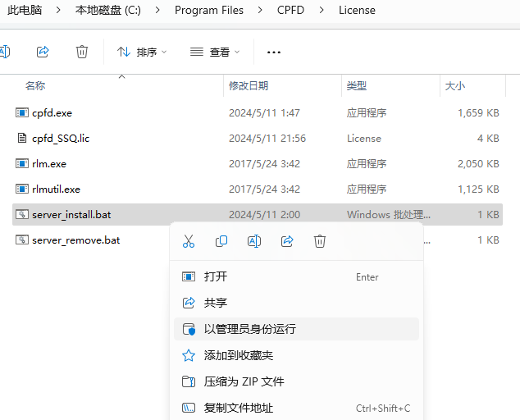Screen dimensions: 520x420
Task: Click the rlm.exe application icon
Action: tap(22, 163)
